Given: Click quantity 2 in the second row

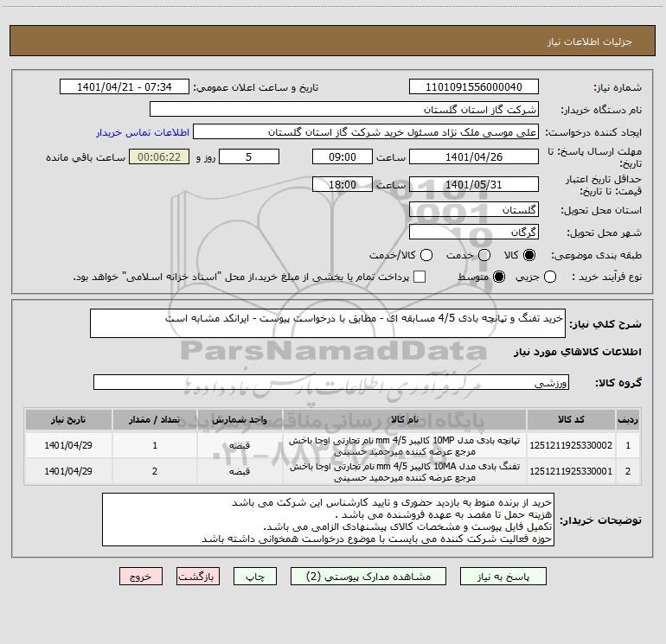Looking at the screenshot, I should tap(155, 471).
